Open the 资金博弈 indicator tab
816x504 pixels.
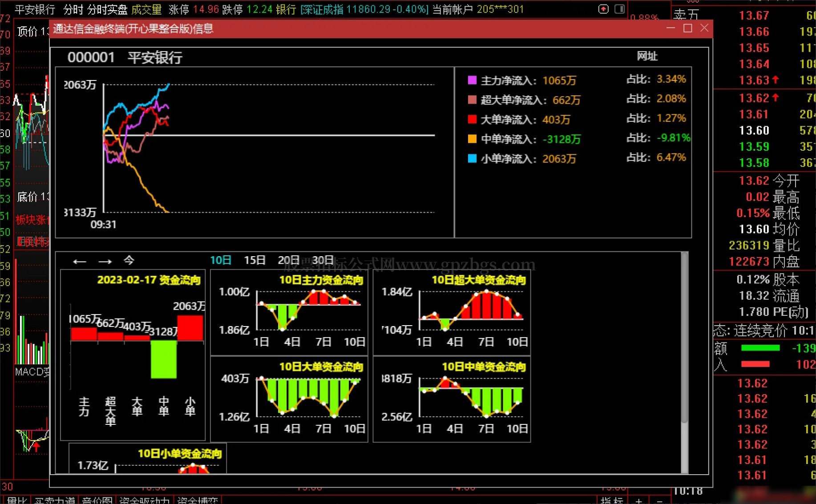click(198, 500)
